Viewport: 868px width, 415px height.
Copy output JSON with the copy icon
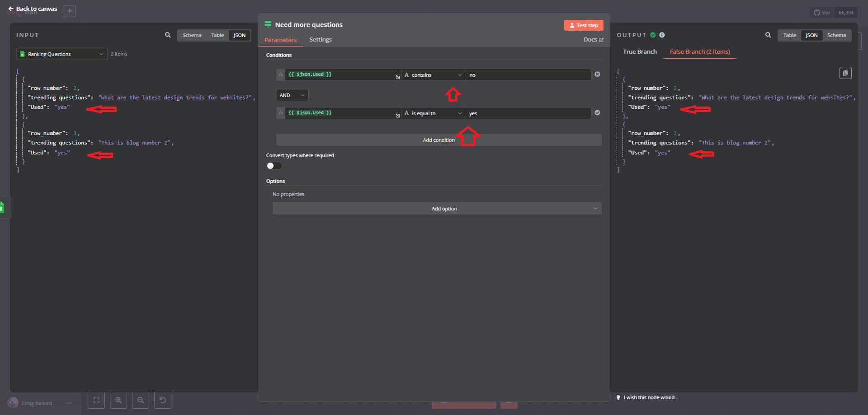click(845, 73)
